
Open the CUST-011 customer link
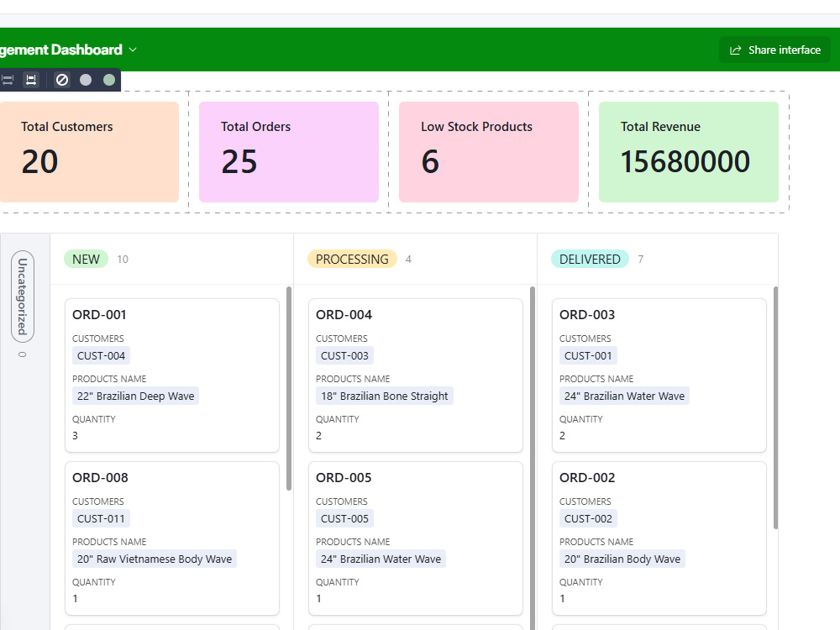[x=101, y=518]
